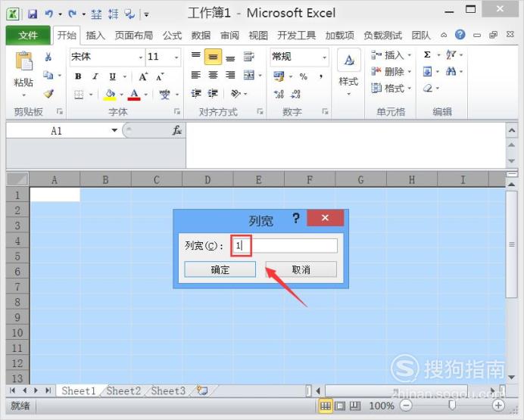Click the Paste clipboard icon
The width and height of the screenshot is (524, 420).
[24, 61]
